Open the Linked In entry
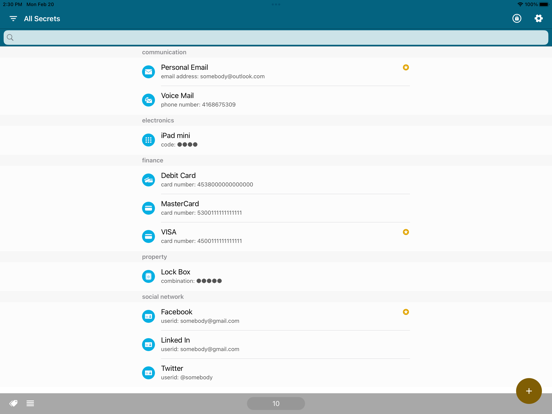 (276, 344)
